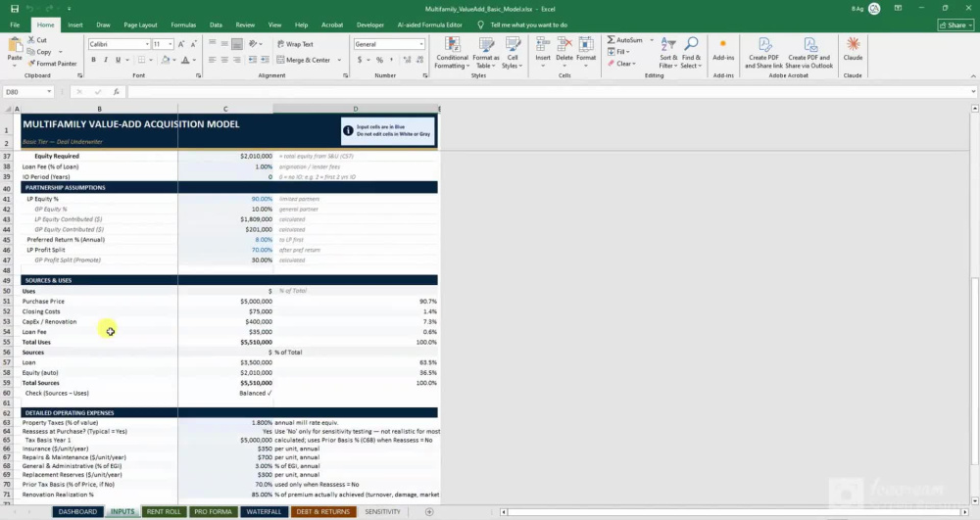
Task: Open the font color dropdown arrow
Action: coord(194,60)
